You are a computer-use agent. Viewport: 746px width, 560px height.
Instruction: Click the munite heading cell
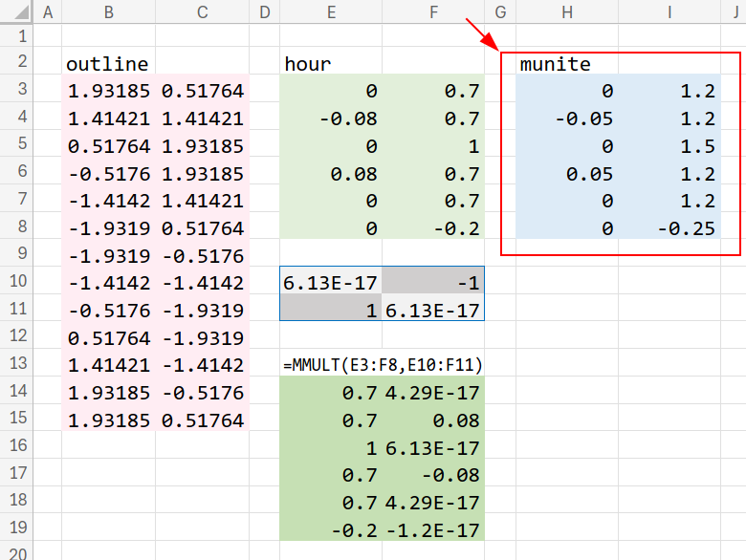click(567, 64)
